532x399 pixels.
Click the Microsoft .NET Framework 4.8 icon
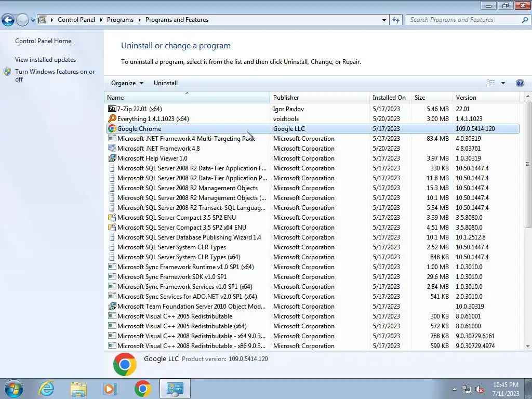[x=112, y=148]
